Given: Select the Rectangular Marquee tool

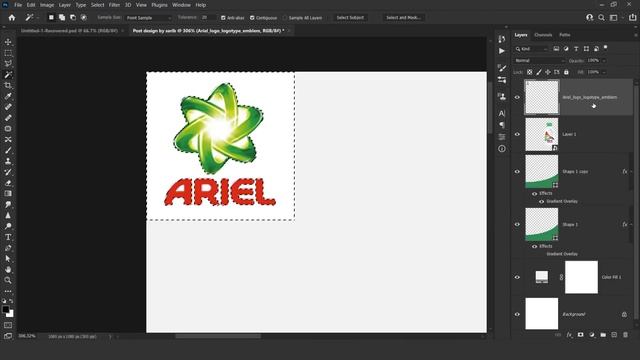Looking at the screenshot, I should [x=8, y=53].
